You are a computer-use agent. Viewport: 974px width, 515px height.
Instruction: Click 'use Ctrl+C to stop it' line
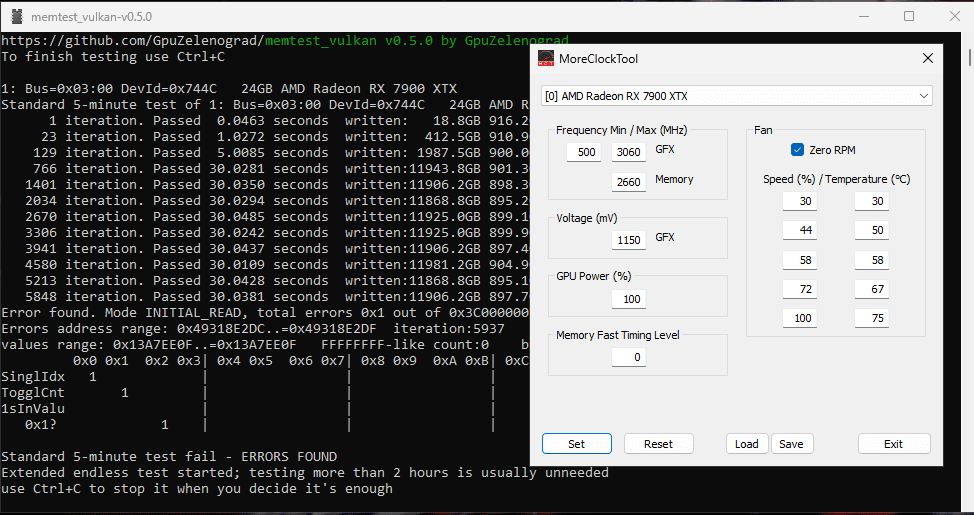[197, 489]
